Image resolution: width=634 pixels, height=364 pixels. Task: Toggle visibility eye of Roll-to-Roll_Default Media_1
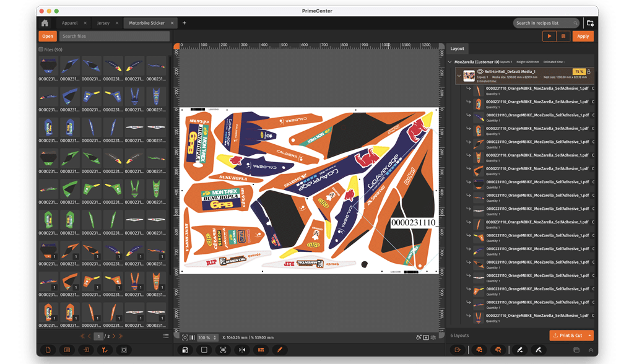pyautogui.click(x=480, y=72)
